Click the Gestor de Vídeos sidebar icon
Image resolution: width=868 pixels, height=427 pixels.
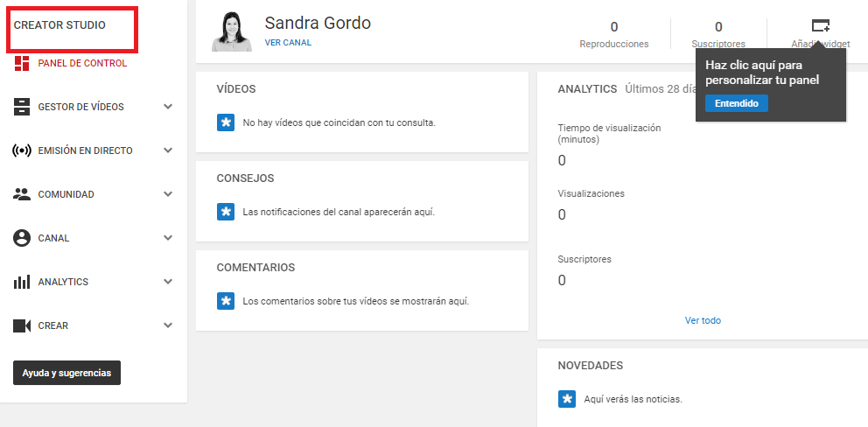click(x=22, y=107)
